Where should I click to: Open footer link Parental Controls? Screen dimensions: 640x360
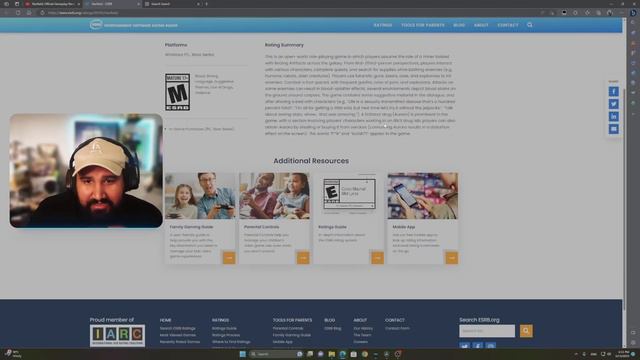(288, 329)
